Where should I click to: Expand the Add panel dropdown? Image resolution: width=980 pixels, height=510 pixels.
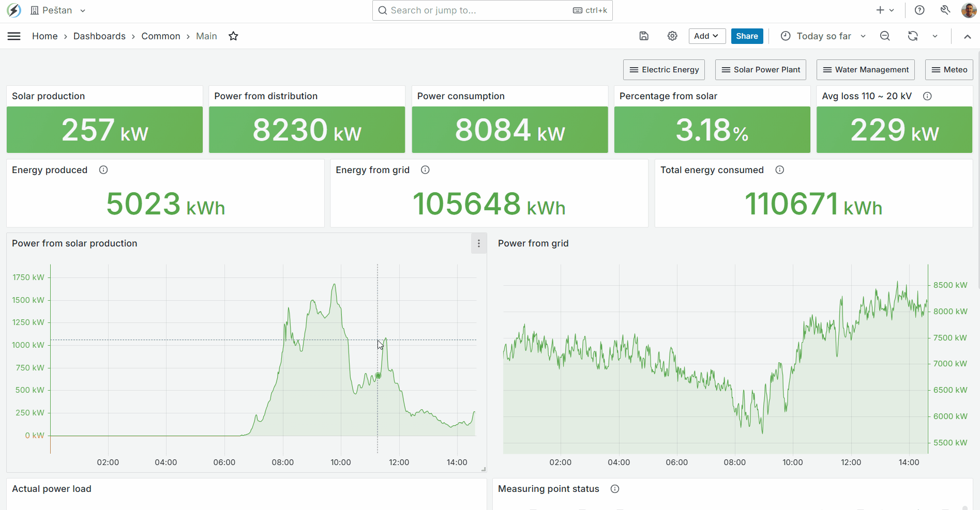pyautogui.click(x=707, y=36)
